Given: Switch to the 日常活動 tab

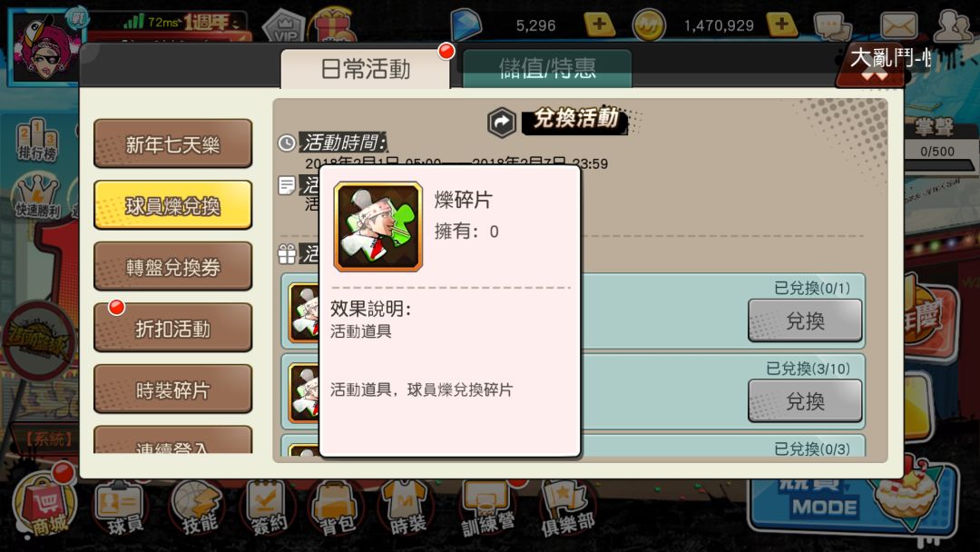Looking at the screenshot, I should pos(366,68).
